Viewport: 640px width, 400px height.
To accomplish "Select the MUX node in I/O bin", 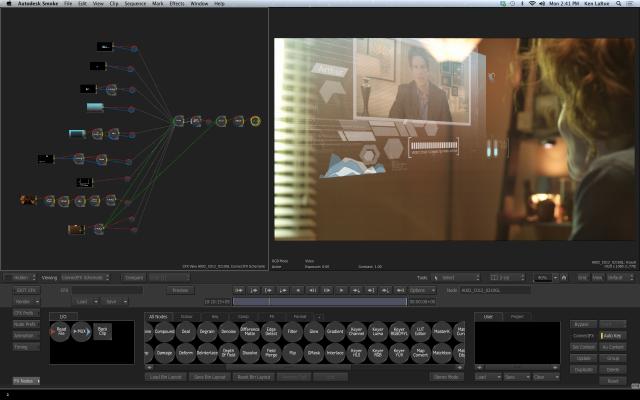I will coord(81,331).
